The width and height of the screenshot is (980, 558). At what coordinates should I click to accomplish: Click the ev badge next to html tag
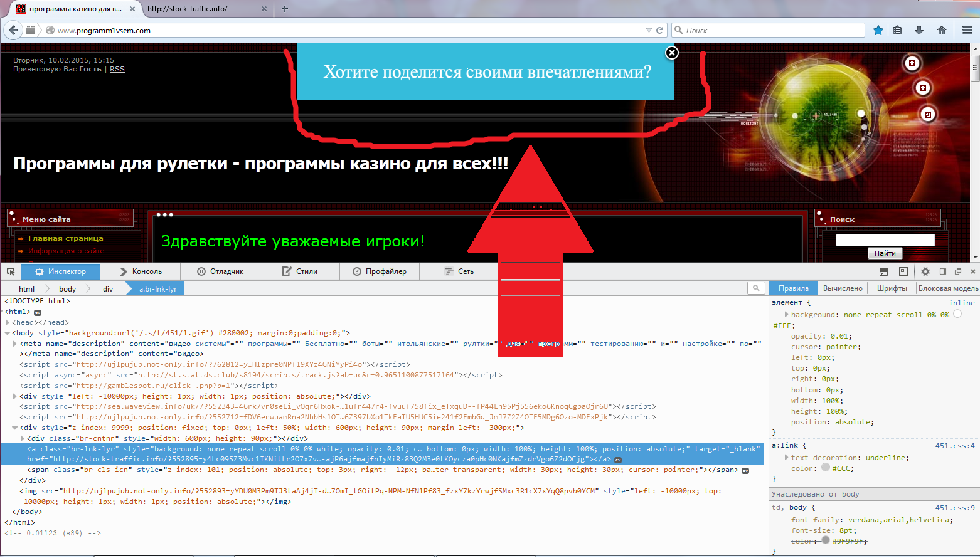(38, 312)
